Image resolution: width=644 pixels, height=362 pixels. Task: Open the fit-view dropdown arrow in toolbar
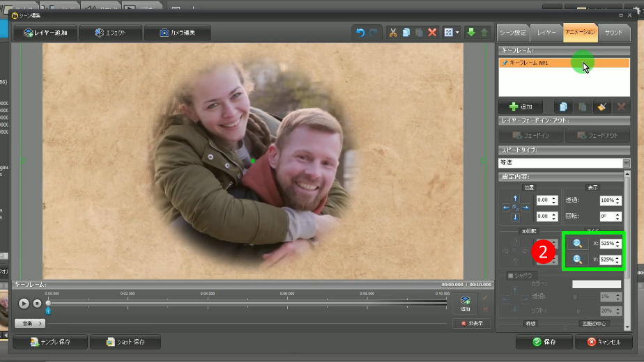[457, 33]
